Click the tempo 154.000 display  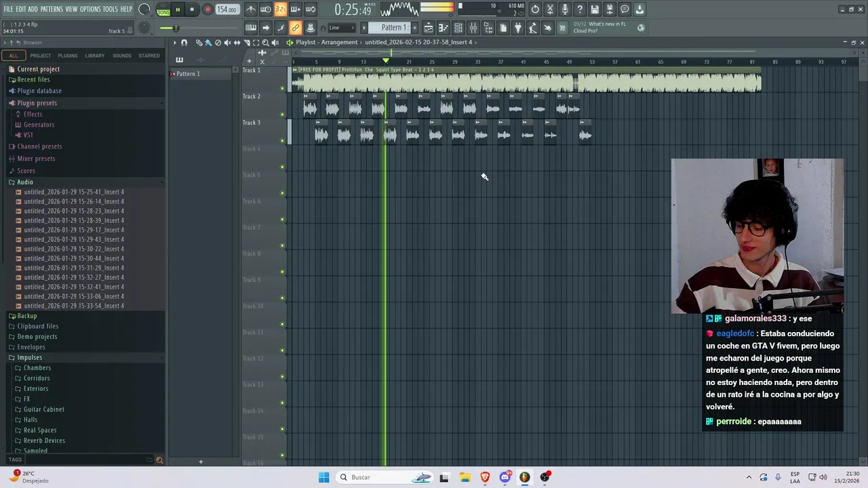(x=227, y=9)
